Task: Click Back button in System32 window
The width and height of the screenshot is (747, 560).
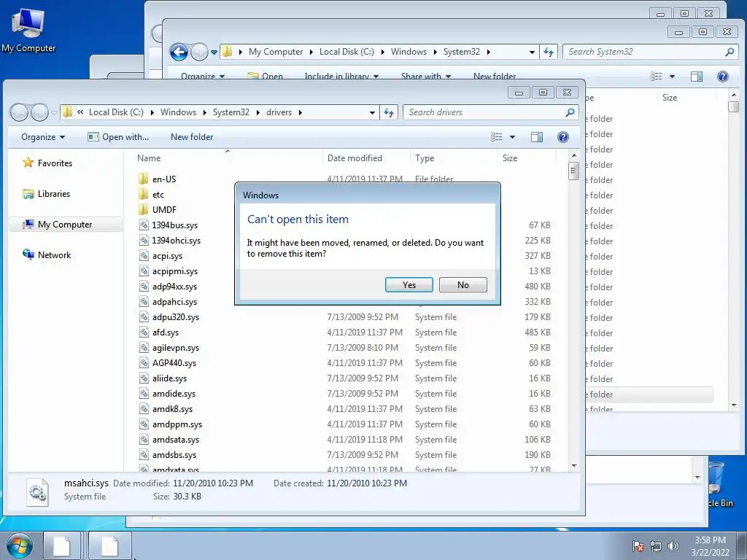Action: tap(179, 52)
